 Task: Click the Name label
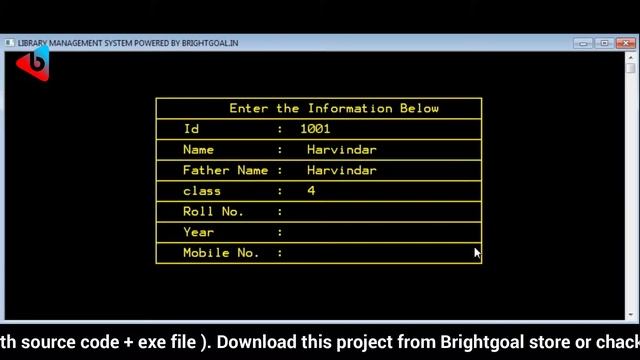tap(198, 150)
